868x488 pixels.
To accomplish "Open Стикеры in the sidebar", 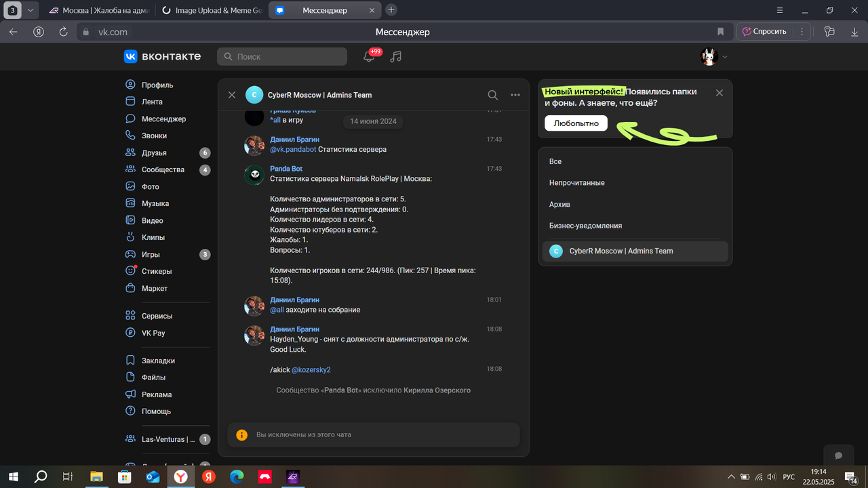I will [x=157, y=271].
